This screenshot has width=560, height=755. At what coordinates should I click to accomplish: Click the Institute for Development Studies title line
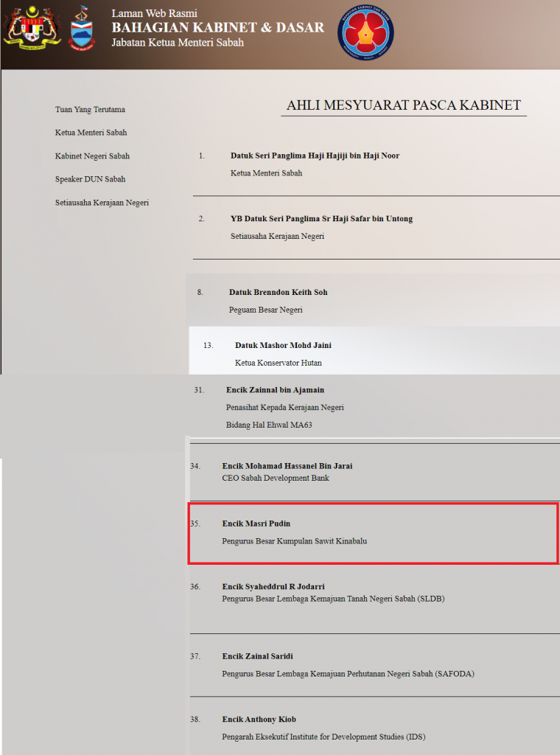tap(323, 737)
